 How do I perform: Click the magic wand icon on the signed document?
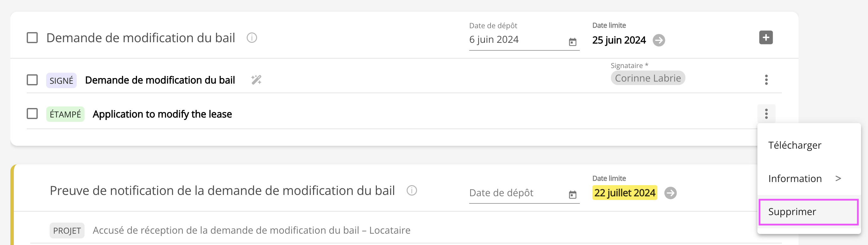pos(256,80)
